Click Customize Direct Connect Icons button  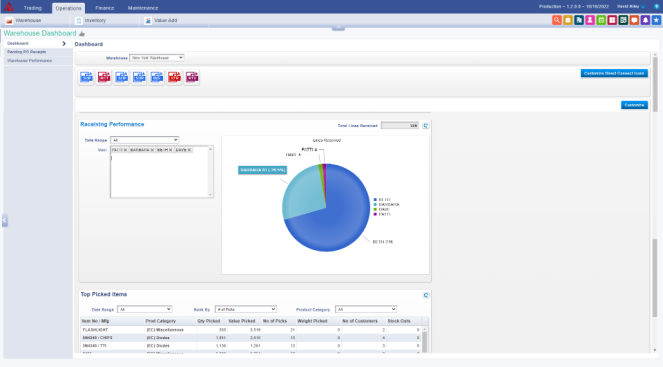[614, 74]
